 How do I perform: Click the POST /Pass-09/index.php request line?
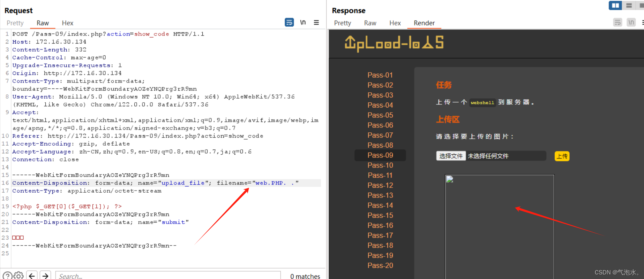(108, 34)
